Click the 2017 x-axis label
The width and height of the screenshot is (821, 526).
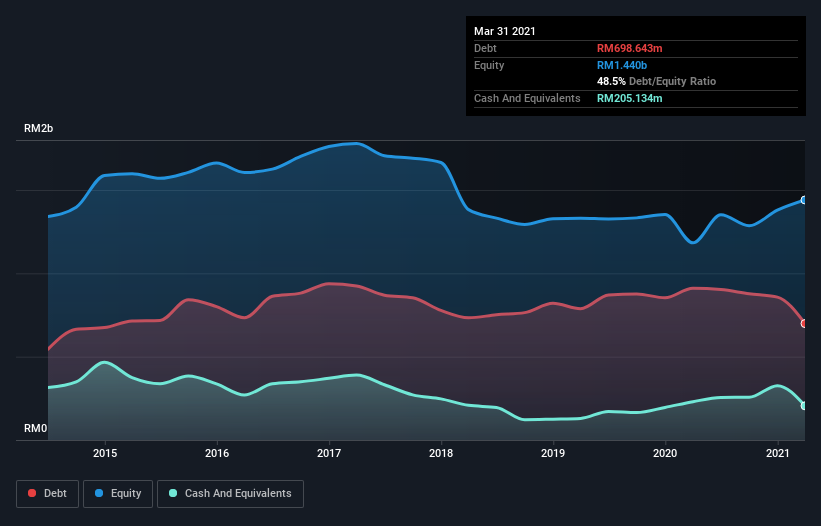pyautogui.click(x=329, y=453)
